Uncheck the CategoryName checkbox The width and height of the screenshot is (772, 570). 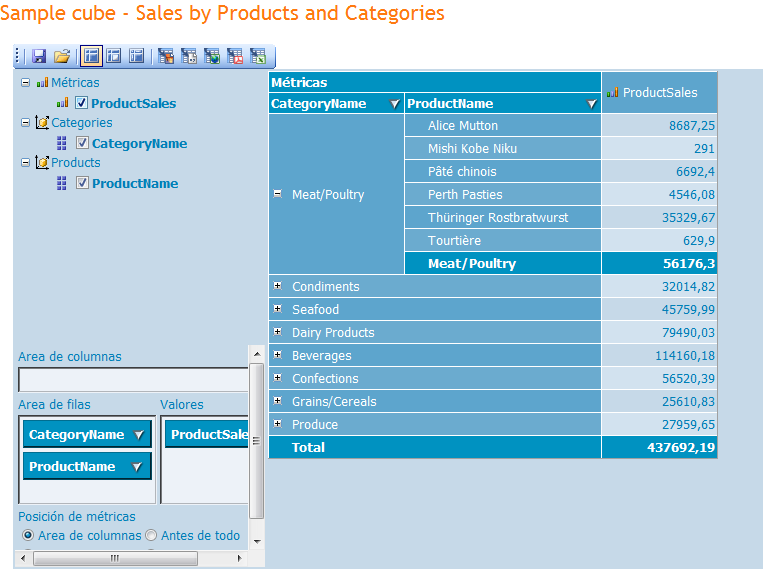83,143
